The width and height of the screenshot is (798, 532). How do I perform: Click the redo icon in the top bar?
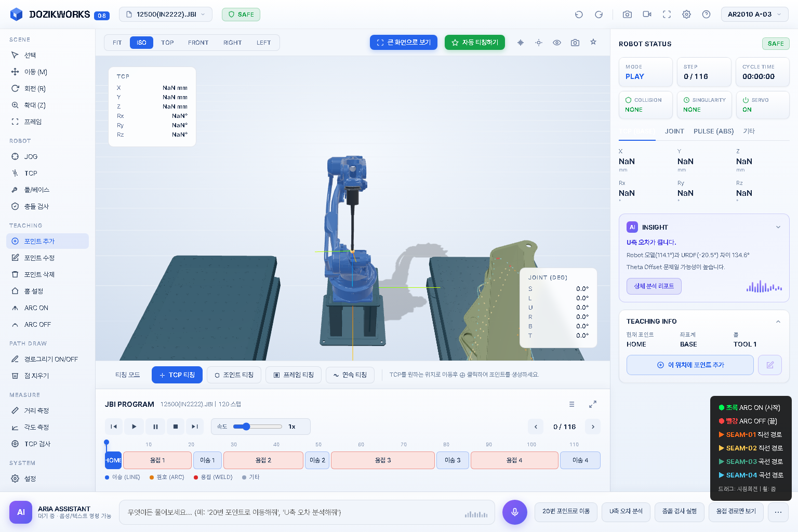598,15
